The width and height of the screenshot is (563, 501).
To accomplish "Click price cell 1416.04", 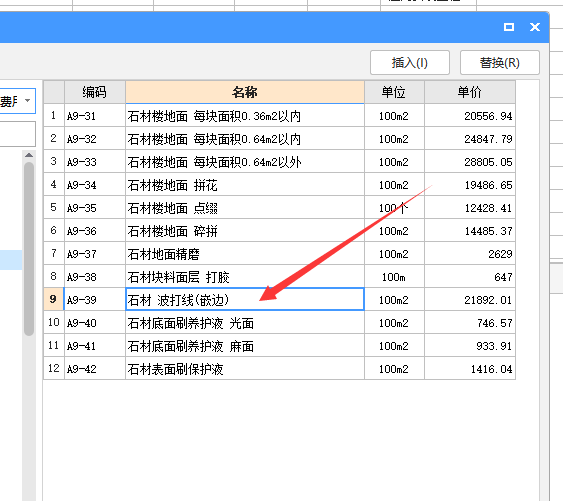I will click(470, 368).
